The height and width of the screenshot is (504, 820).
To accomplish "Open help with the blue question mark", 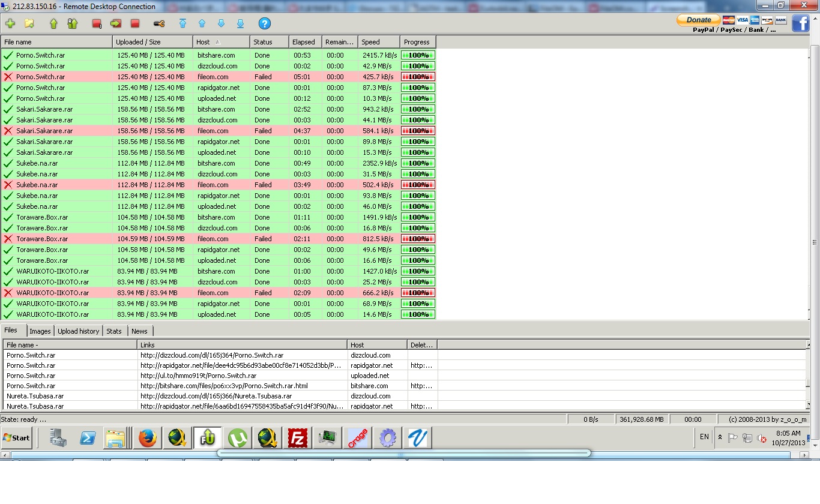I will click(x=265, y=23).
